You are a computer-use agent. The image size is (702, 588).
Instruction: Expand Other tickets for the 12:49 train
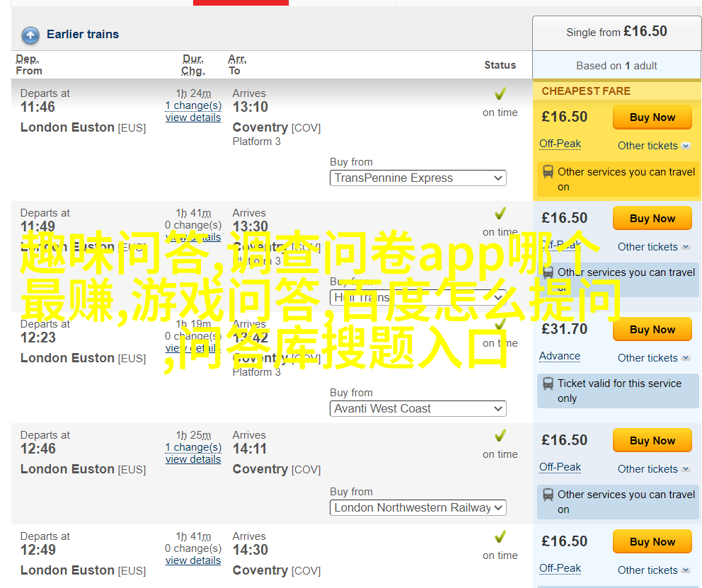654,570
